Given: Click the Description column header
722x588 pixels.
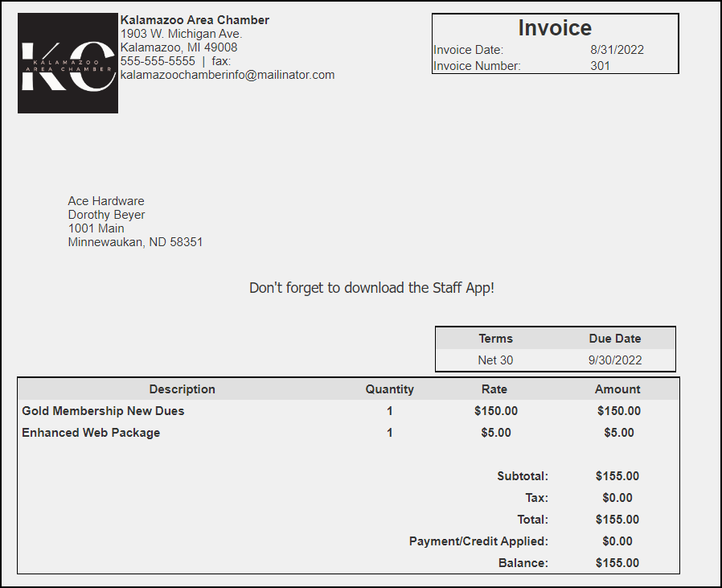Looking at the screenshot, I should [183, 389].
